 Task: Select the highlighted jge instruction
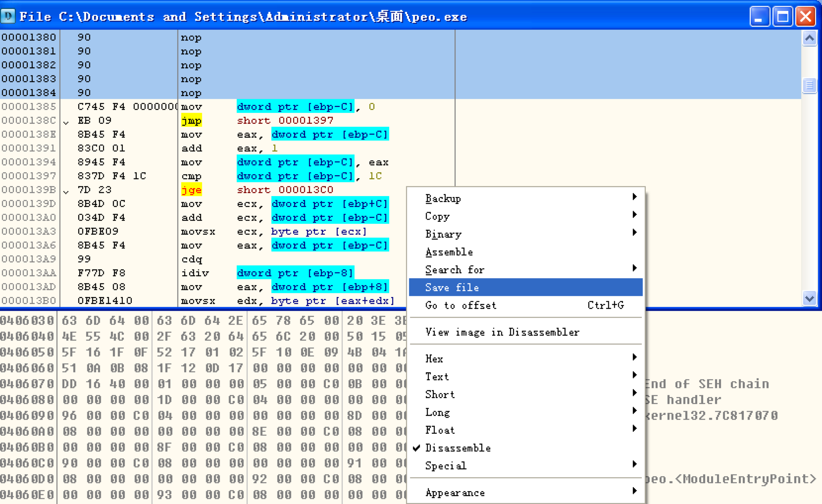191,190
